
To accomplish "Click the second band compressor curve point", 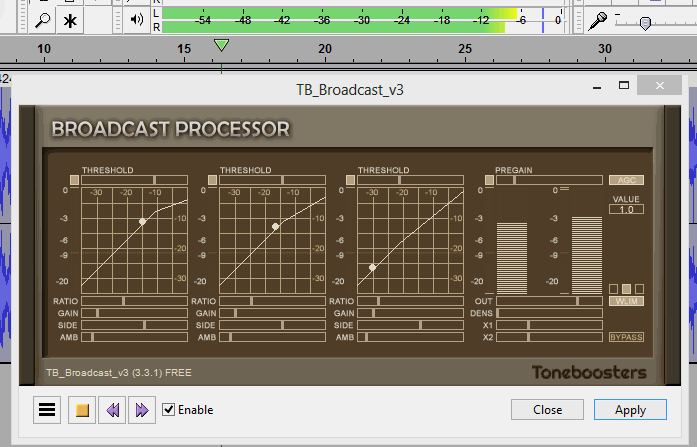I will (x=276, y=227).
